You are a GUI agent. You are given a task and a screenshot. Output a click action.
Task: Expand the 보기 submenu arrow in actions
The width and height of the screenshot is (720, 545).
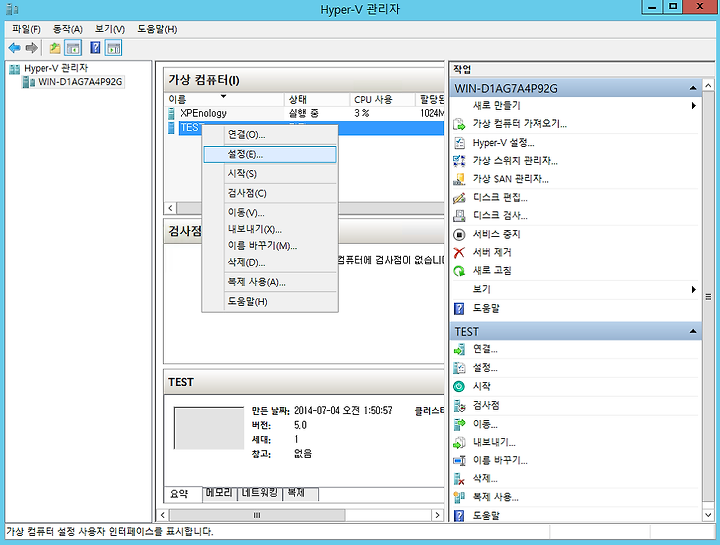point(693,289)
